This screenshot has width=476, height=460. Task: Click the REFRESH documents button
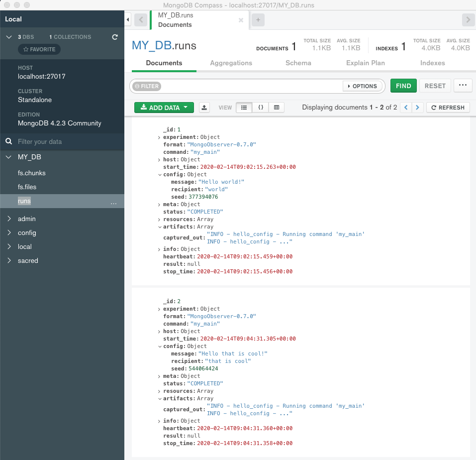(x=448, y=108)
